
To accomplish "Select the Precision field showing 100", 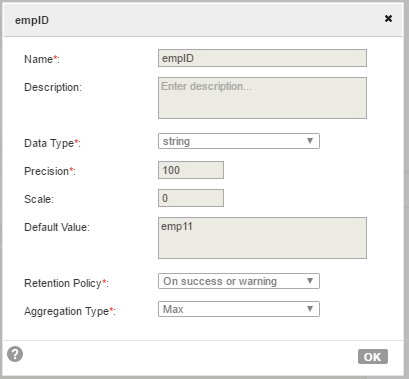I will point(191,170).
